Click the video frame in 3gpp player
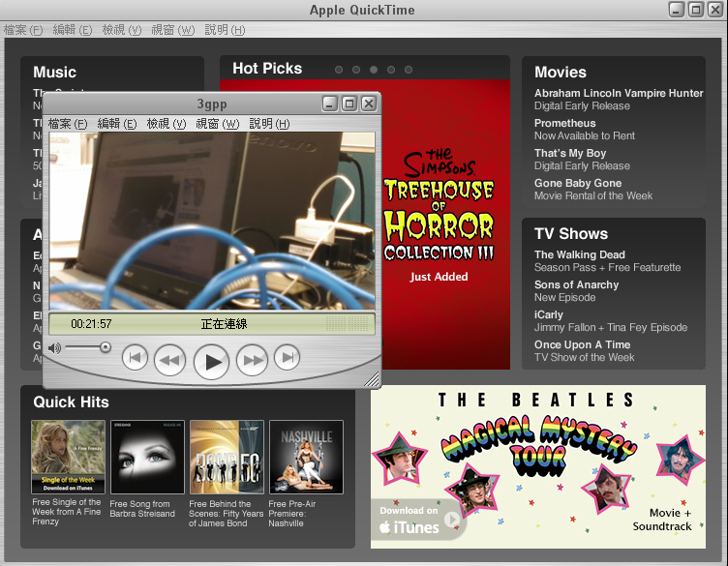This screenshot has height=566, width=728. 212,221
